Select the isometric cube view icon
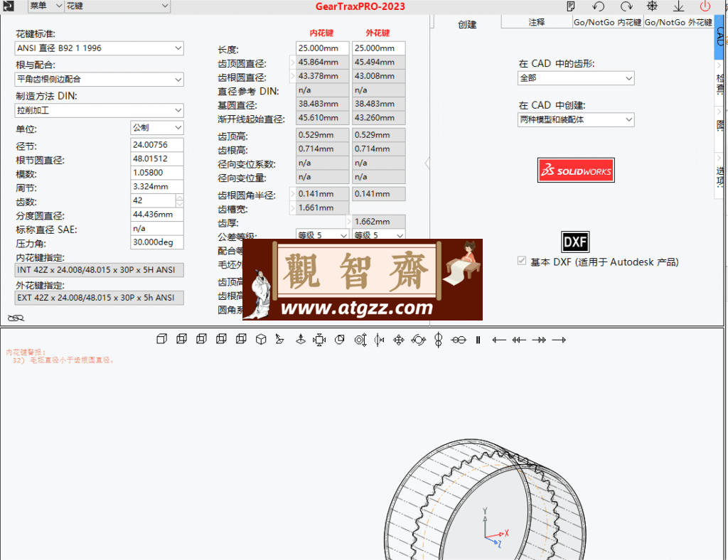 (261, 340)
